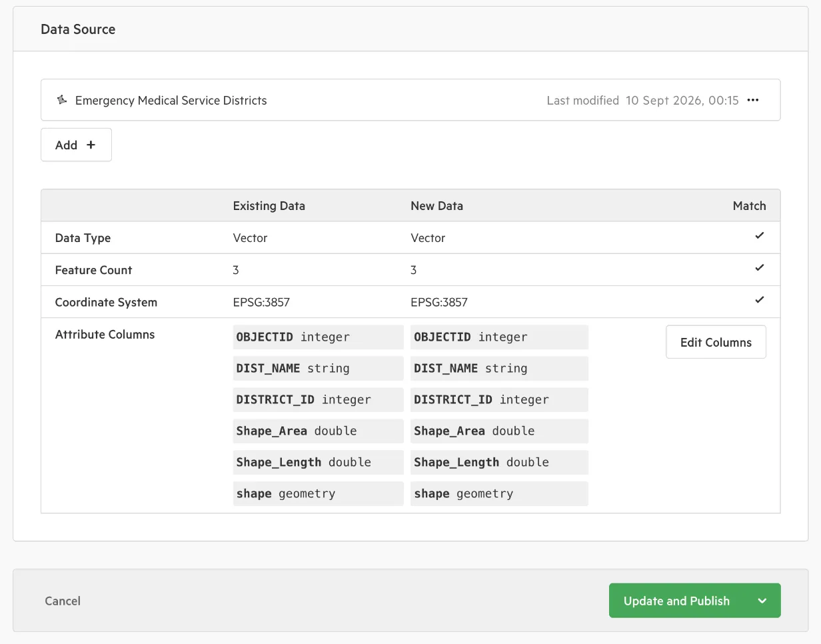Cancel the data source update
This screenshot has width=821, height=644.
63,601
